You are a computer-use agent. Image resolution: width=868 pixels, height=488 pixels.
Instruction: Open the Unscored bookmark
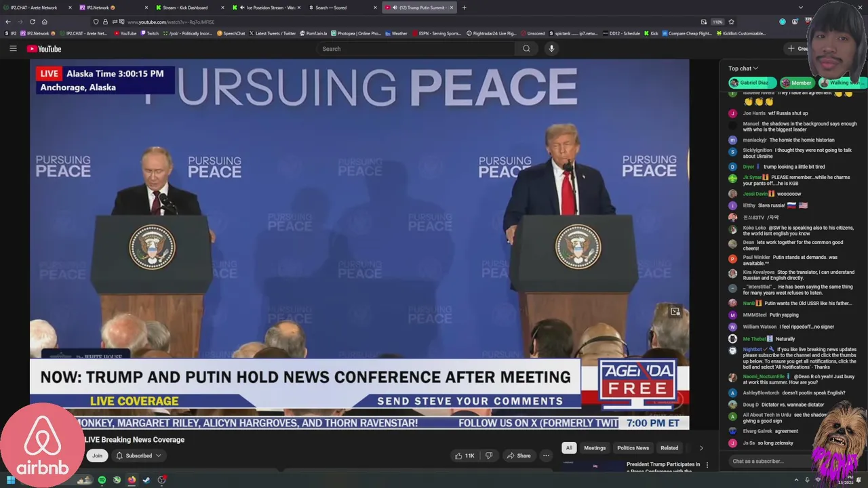(533, 33)
